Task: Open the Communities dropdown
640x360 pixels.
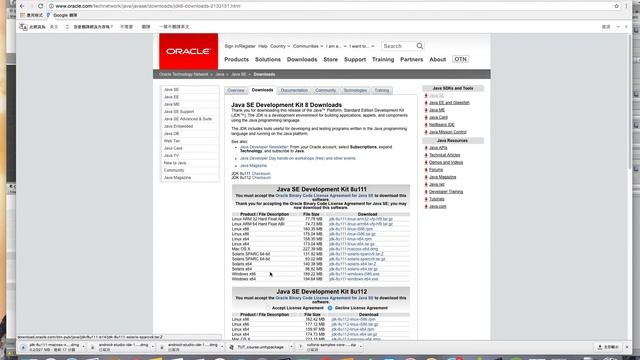Action: point(308,47)
